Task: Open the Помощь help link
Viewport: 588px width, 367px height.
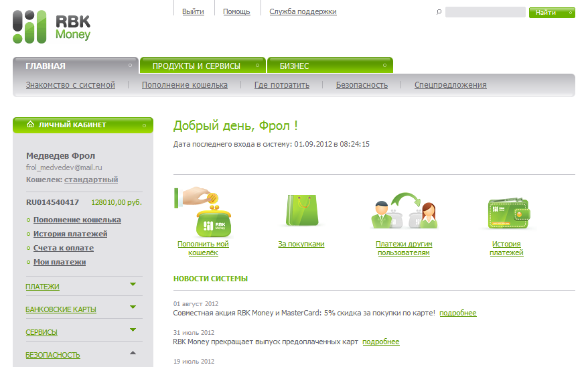Action: [x=236, y=11]
